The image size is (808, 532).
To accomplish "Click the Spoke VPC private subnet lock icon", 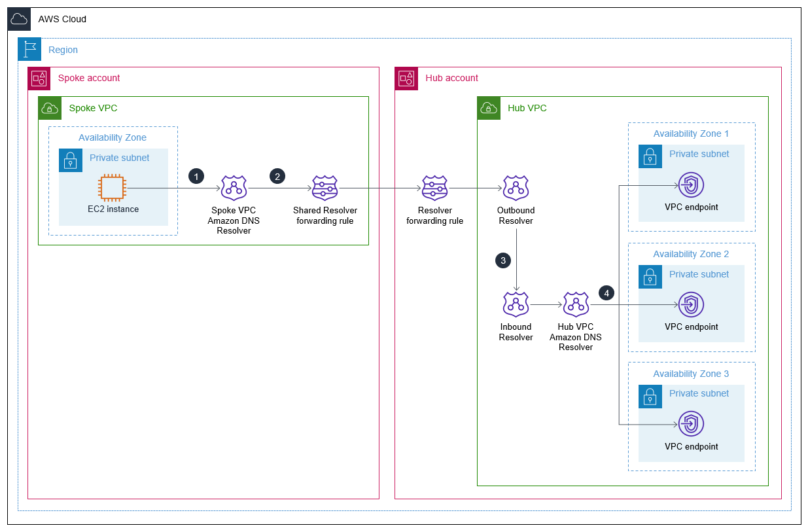I will pyautogui.click(x=71, y=160).
